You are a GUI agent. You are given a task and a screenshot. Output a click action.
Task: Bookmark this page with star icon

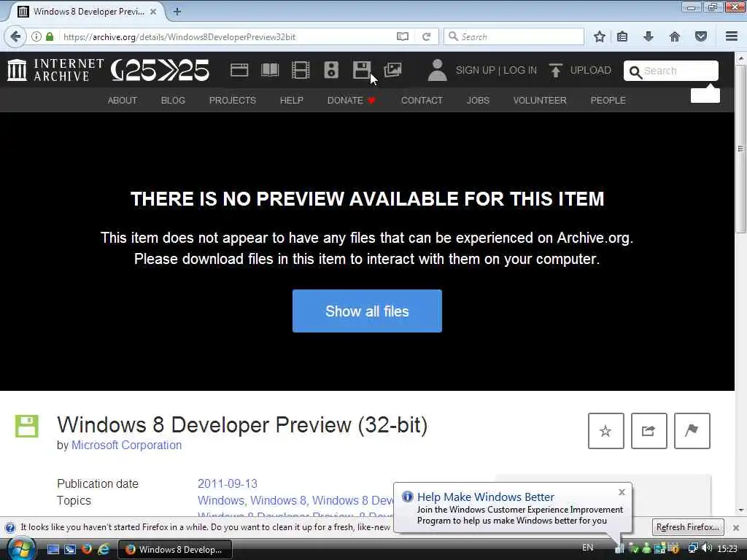click(600, 36)
